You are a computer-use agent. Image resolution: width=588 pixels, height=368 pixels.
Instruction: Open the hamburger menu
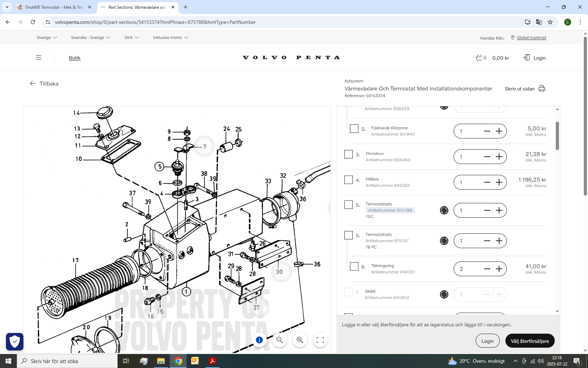pyautogui.click(x=38, y=58)
